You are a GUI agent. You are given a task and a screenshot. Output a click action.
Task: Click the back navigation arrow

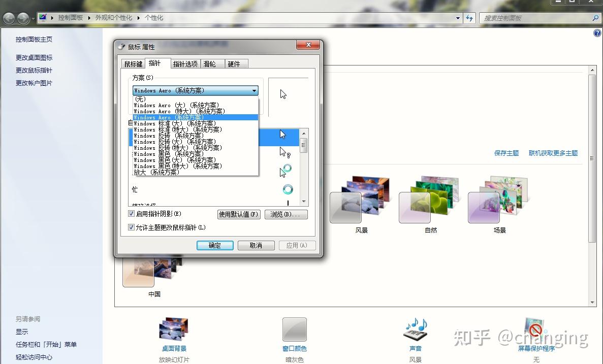coord(9,18)
